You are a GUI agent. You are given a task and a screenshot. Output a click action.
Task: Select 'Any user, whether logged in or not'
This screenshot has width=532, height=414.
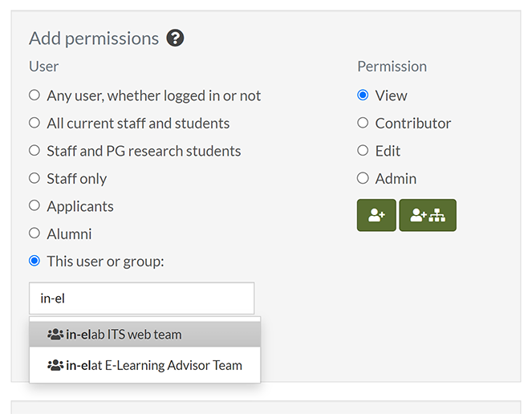pyautogui.click(x=35, y=95)
